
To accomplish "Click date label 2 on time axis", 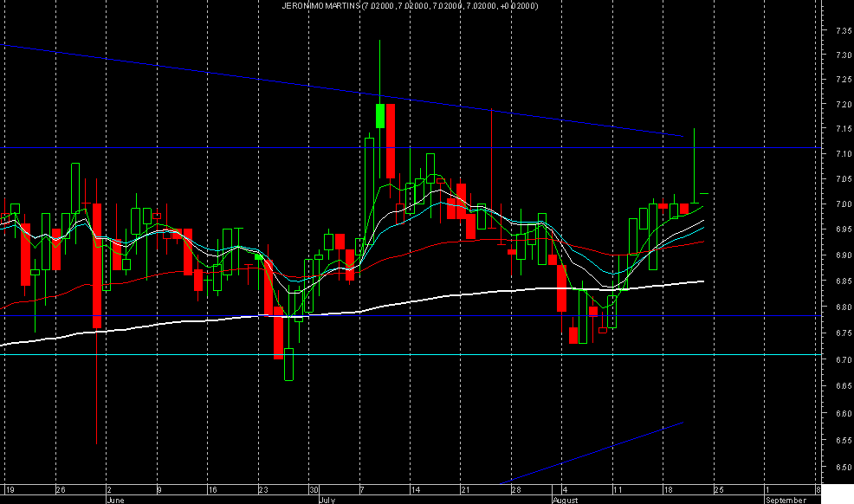I will [109, 490].
